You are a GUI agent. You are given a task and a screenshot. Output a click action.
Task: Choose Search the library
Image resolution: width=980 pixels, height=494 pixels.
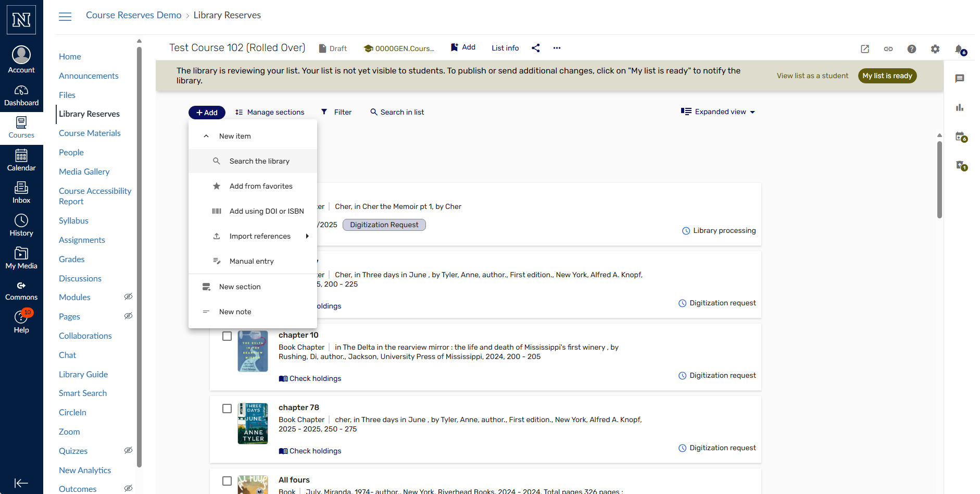253,161
